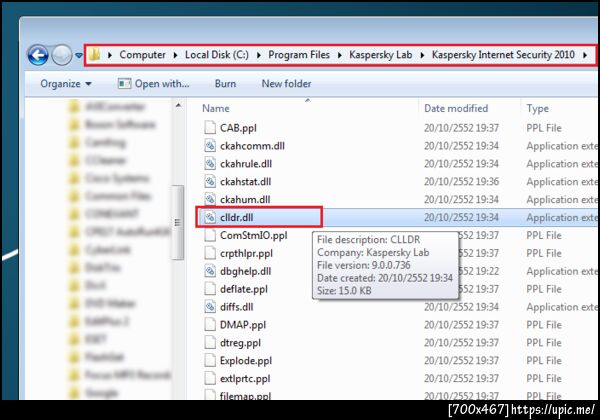Click the dbghelp.dll file name
600x420 pixels.
point(245,271)
